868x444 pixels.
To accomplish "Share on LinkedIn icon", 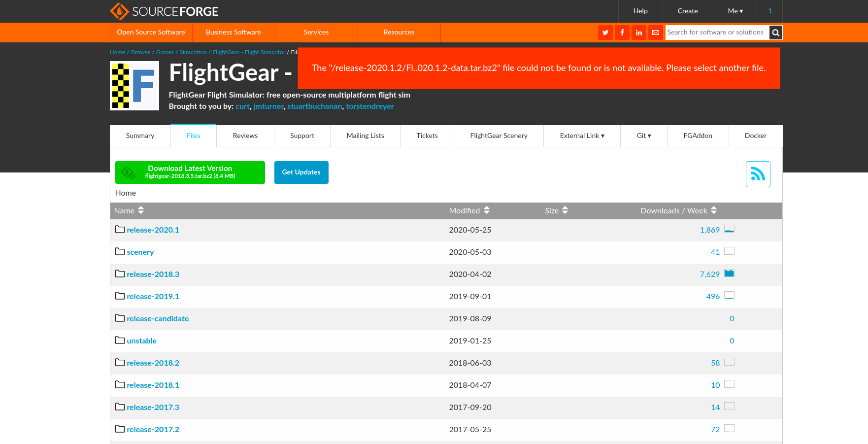I will (639, 33).
